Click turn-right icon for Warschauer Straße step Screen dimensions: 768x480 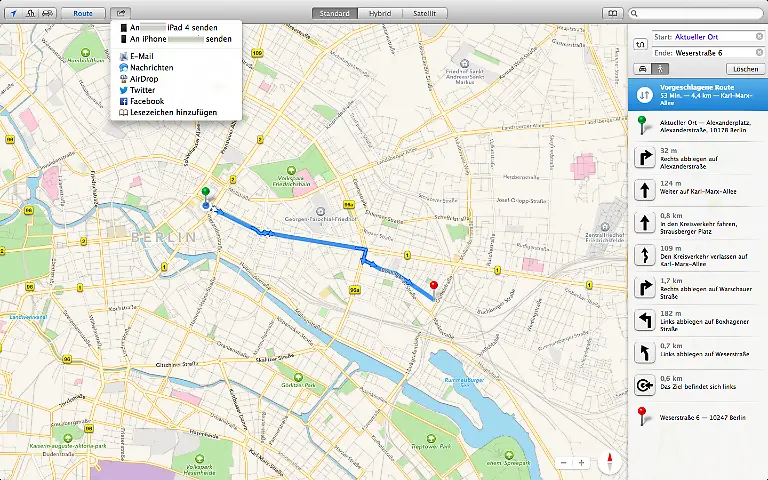point(645,288)
